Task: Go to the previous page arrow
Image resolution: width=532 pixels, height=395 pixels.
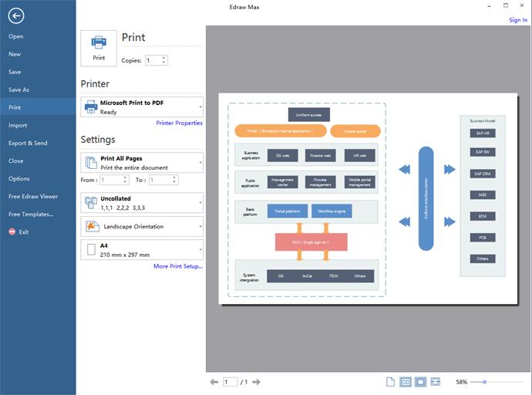Action: click(214, 382)
